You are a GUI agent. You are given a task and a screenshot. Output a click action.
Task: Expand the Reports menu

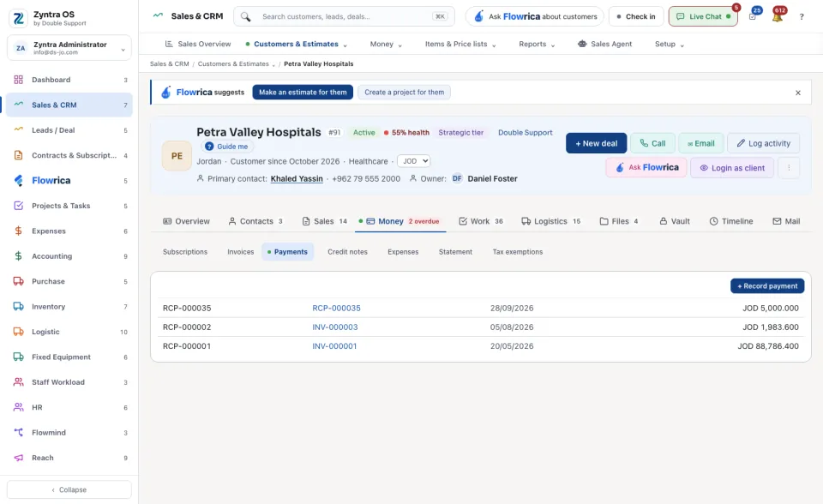537,44
